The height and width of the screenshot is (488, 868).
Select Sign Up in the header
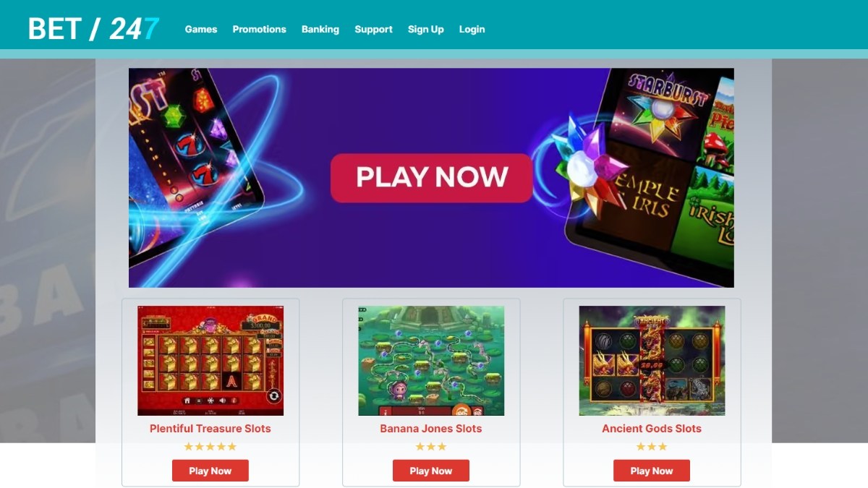tap(426, 30)
